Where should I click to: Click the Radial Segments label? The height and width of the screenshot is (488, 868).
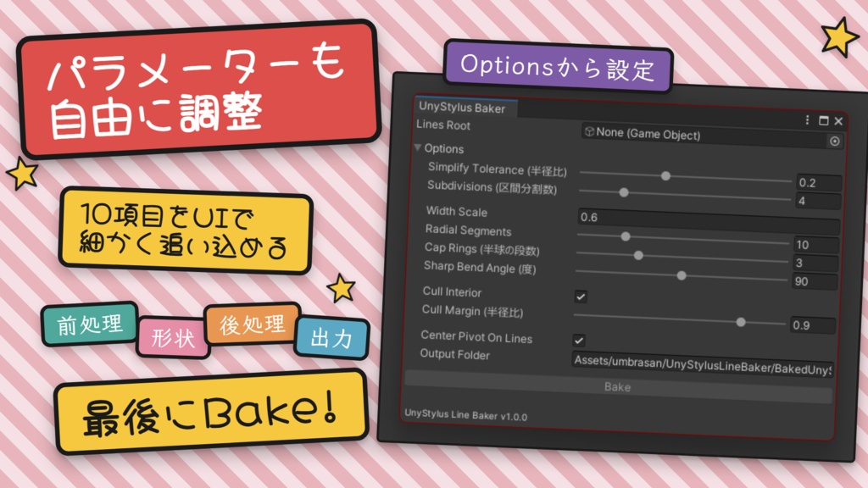tap(468, 230)
